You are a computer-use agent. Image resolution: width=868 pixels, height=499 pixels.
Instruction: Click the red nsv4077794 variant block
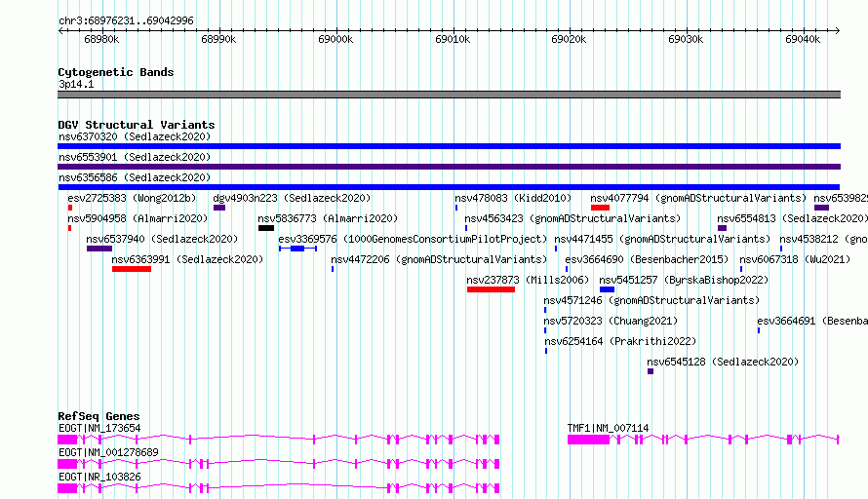click(600, 208)
